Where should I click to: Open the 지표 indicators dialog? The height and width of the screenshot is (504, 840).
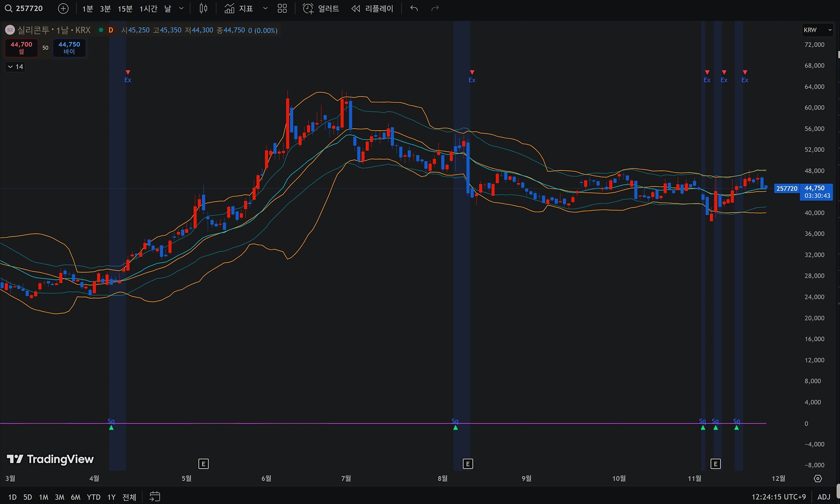click(x=239, y=8)
